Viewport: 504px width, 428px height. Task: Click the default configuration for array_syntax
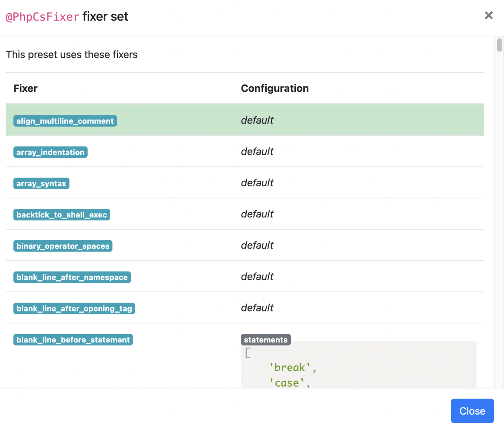click(257, 183)
